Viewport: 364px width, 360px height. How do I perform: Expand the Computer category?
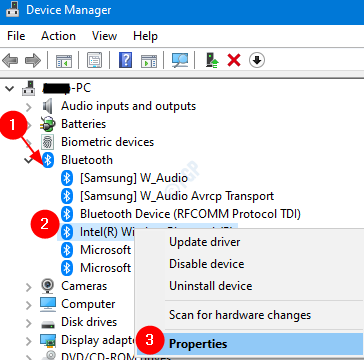[29, 305]
